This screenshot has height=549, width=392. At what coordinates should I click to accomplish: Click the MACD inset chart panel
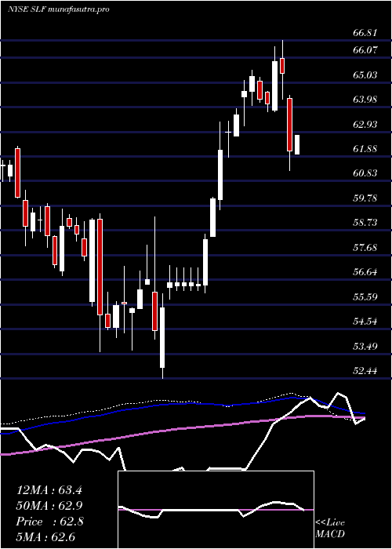click(x=216, y=510)
